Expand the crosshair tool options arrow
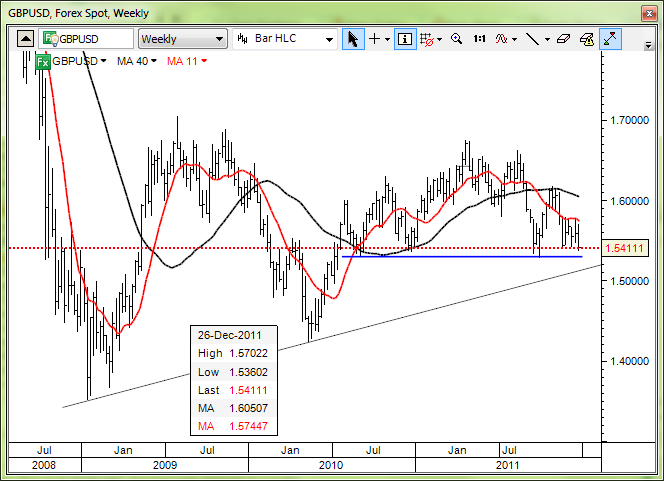This screenshot has height=481, width=664. point(387,39)
